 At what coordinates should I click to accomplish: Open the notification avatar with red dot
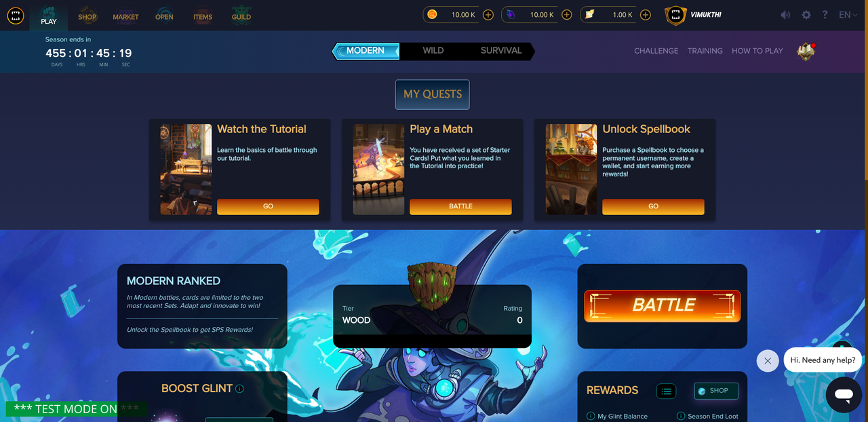(x=806, y=51)
